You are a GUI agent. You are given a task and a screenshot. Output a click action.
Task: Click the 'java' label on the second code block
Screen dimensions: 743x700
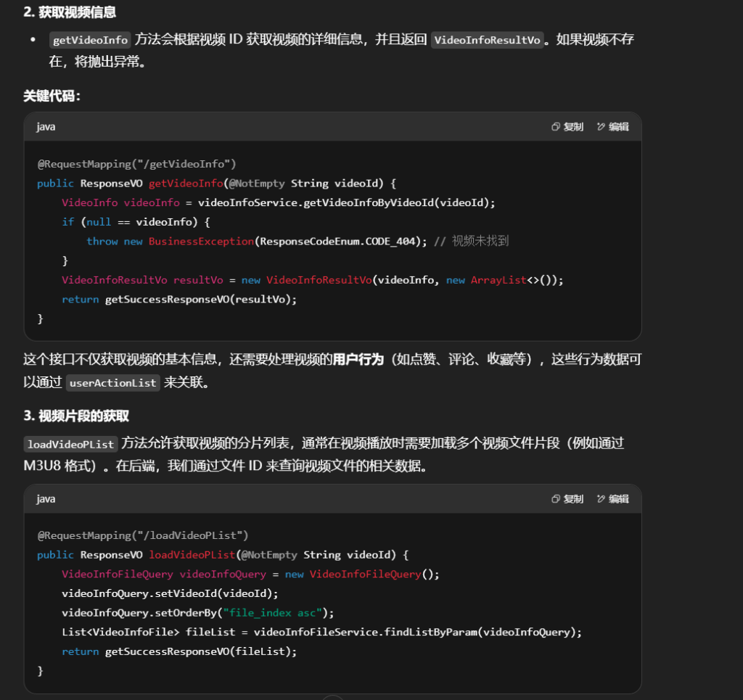46,499
